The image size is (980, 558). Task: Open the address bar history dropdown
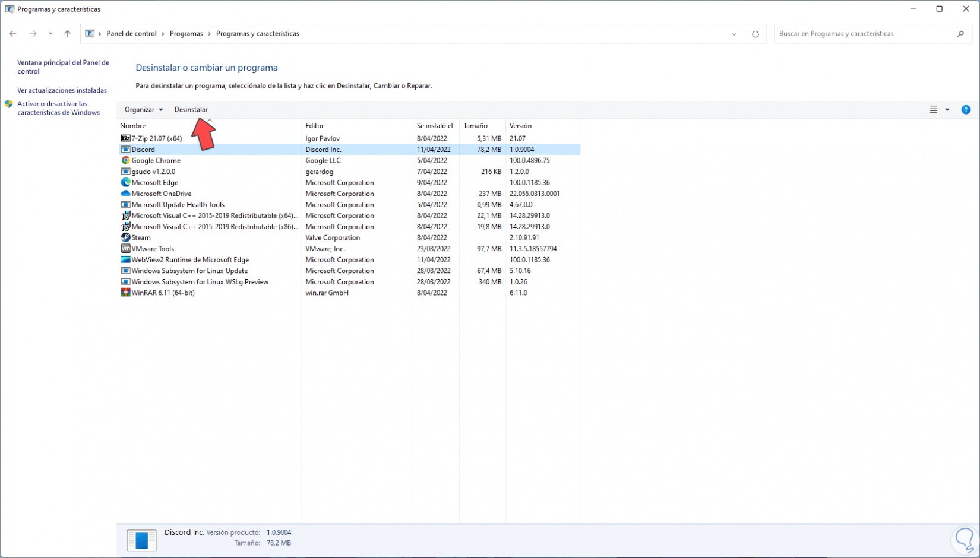(734, 34)
